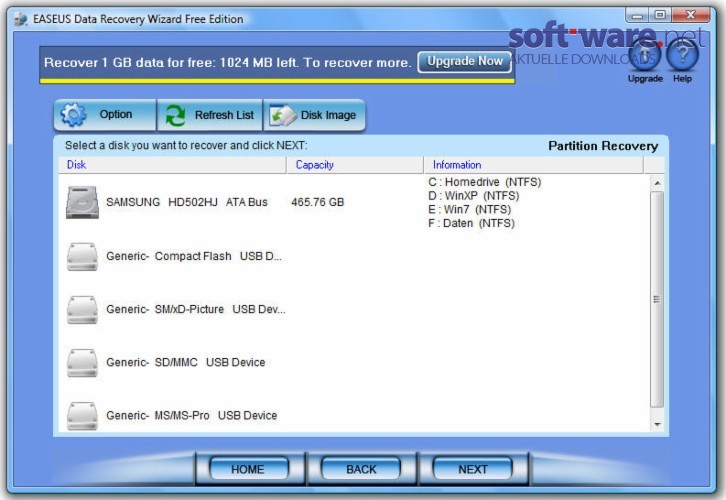726x500 pixels.
Task: Click the EASEUS app icon in title bar
Action: 20,19
